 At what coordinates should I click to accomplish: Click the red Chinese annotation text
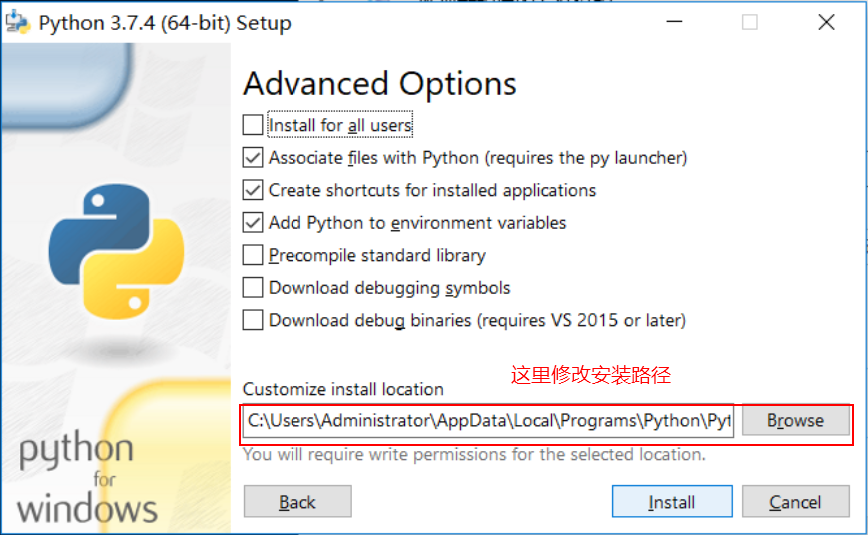pos(590,376)
